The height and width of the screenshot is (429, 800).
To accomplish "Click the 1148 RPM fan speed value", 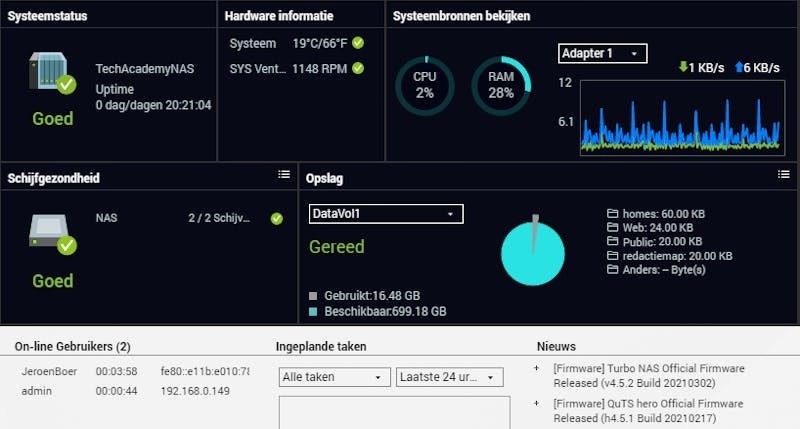I will tap(319, 68).
